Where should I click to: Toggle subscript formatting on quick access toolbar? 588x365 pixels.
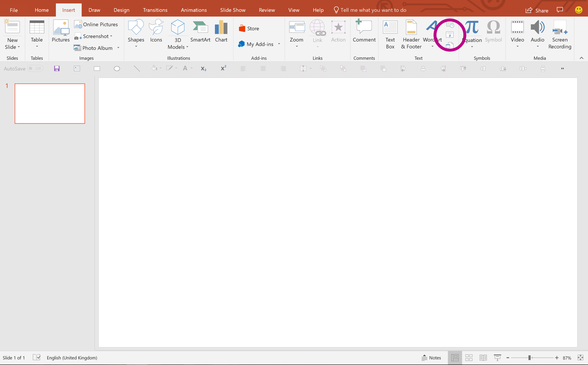click(x=203, y=68)
